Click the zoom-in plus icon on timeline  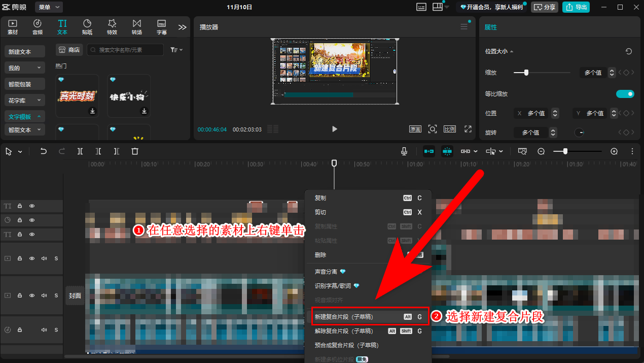click(614, 151)
